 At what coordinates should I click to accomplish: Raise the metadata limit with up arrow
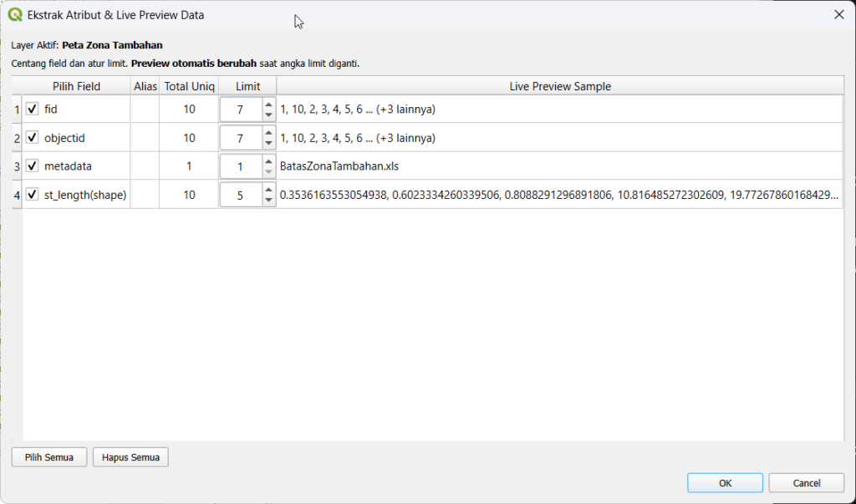[x=268, y=160]
